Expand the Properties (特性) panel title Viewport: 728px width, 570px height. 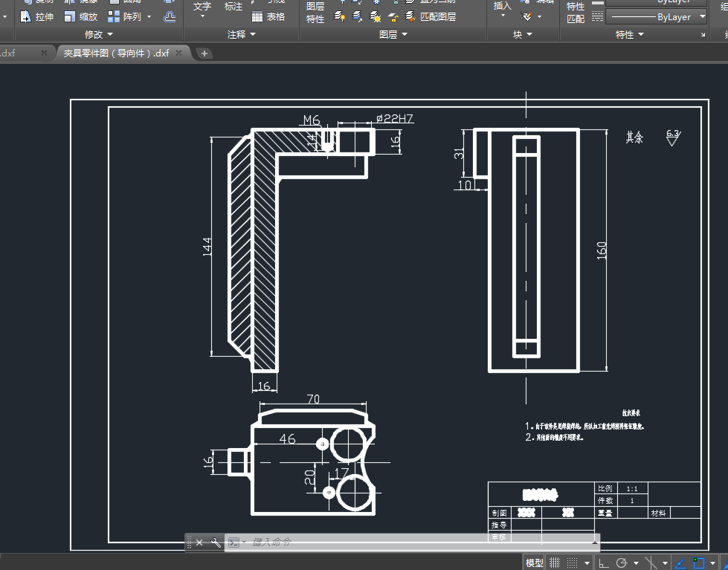tap(630, 34)
